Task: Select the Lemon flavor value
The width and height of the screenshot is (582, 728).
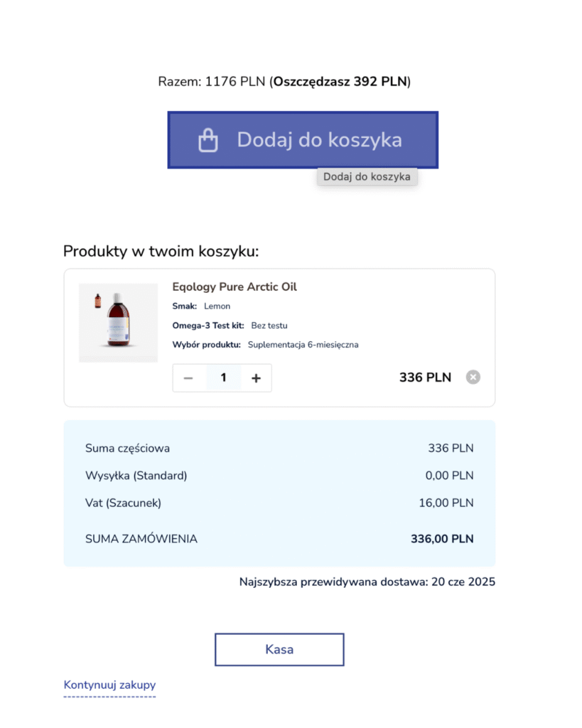Action: pos(217,306)
